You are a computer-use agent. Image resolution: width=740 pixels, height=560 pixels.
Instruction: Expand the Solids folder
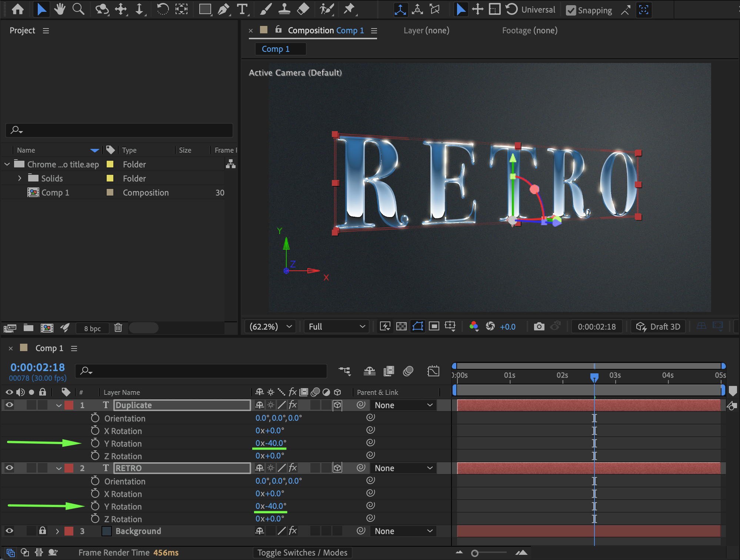click(x=20, y=178)
